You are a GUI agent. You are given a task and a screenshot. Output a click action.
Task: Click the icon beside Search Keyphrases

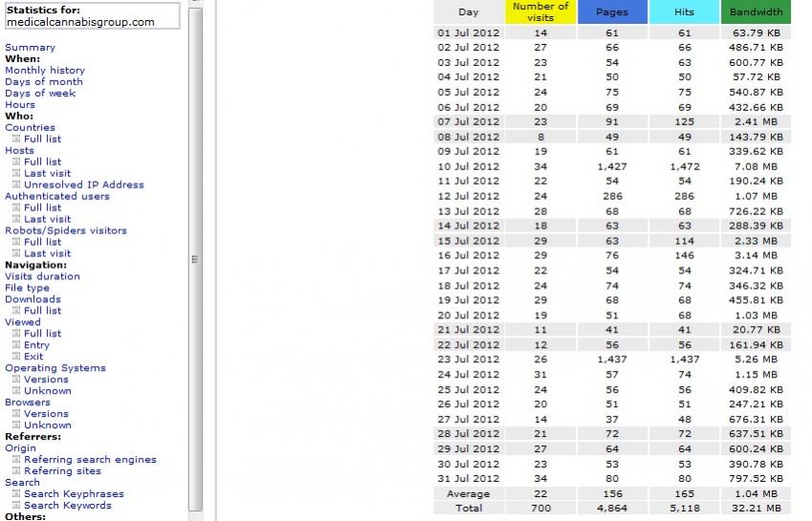(x=16, y=493)
